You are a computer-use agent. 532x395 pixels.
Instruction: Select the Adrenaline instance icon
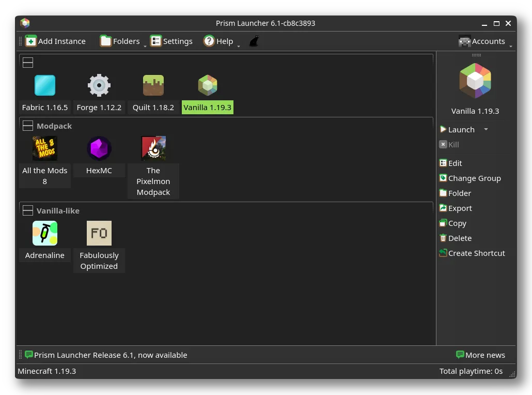[x=45, y=233]
